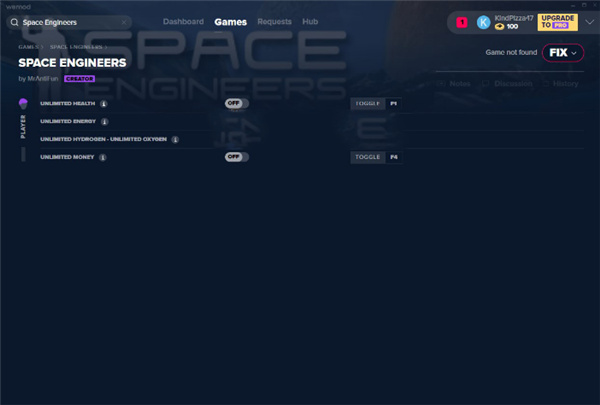Click the coin balance icon
The width and height of the screenshot is (600, 405).
pos(499,26)
